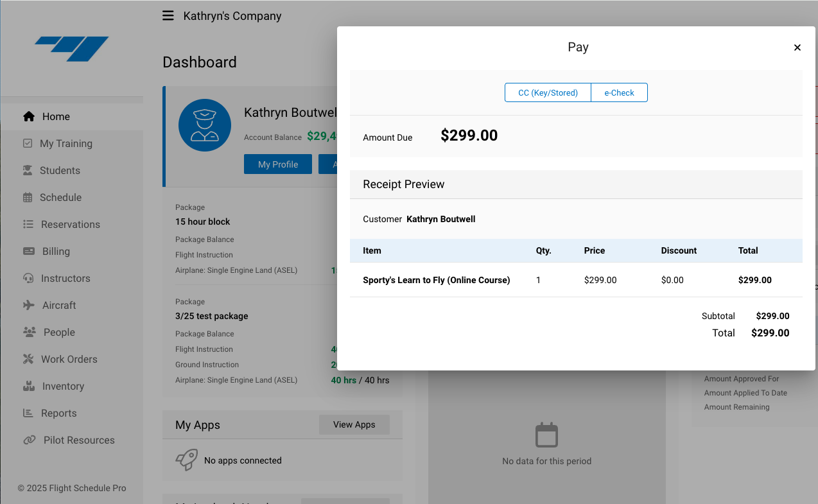
Task: Open Home in the sidebar
Action: click(x=72, y=116)
